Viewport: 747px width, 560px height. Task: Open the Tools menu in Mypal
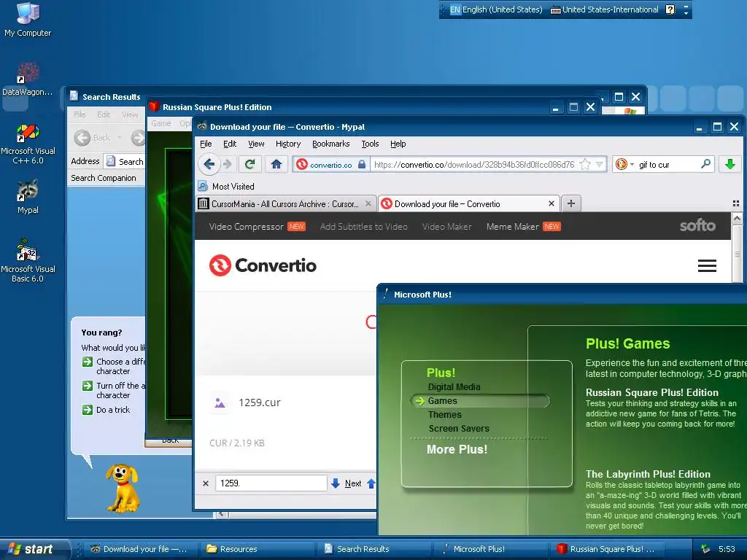(x=370, y=144)
